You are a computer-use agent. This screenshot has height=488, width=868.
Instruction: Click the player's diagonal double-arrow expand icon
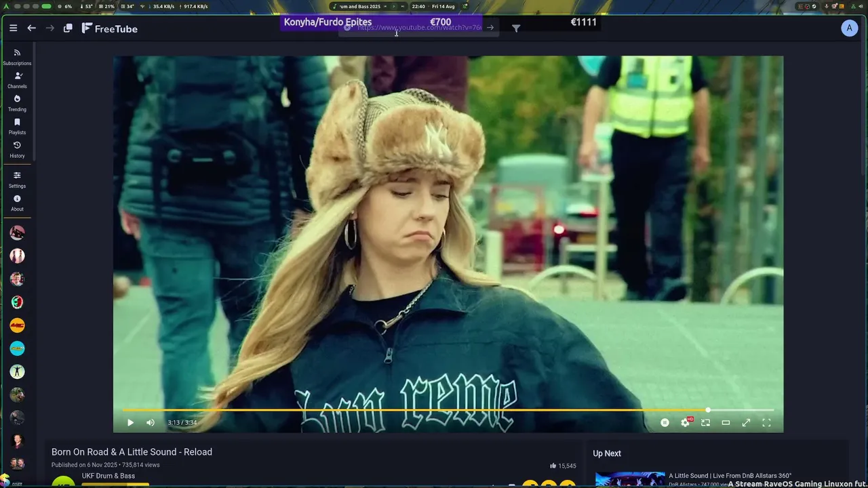pos(746,423)
